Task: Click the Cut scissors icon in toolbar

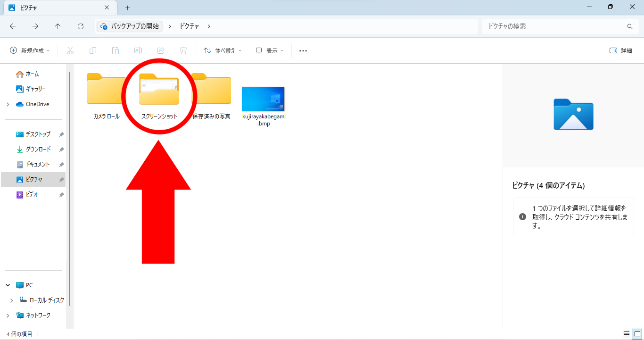Action: tap(70, 50)
